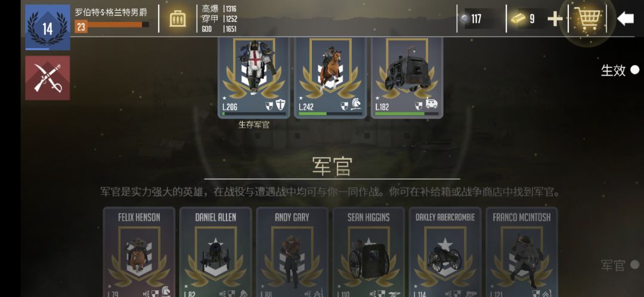Image resolution: width=644 pixels, height=297 pixels.
Task: Open the level 14 laurel rank badge
Action: [x=48, y=27]
